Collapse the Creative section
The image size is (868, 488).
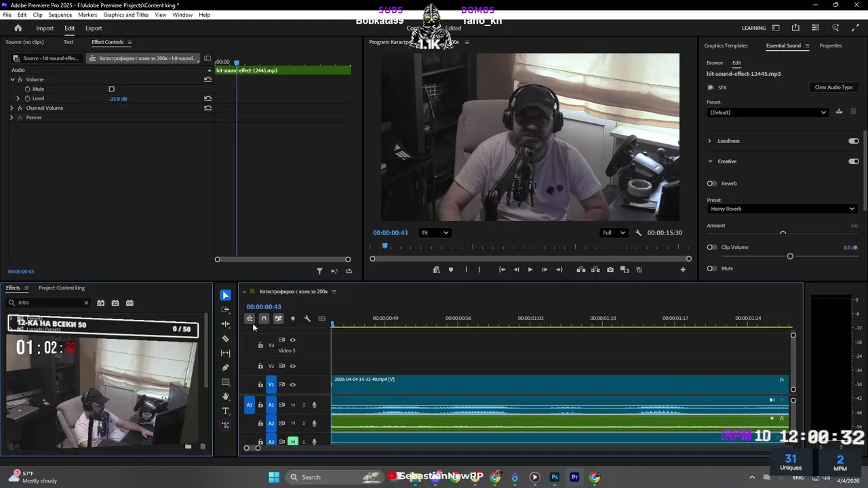[x=710, y=161]
